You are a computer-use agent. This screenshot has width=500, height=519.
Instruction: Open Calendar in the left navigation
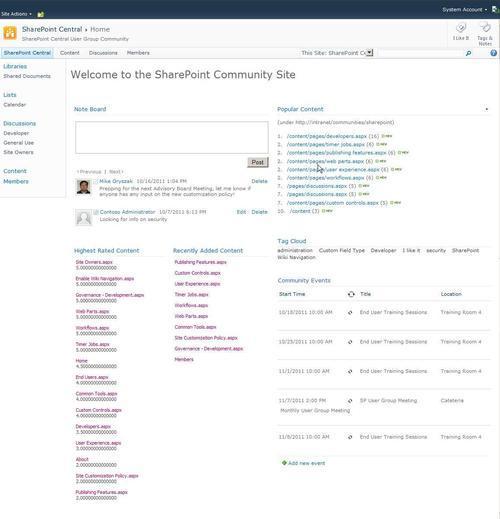(15, 105)
